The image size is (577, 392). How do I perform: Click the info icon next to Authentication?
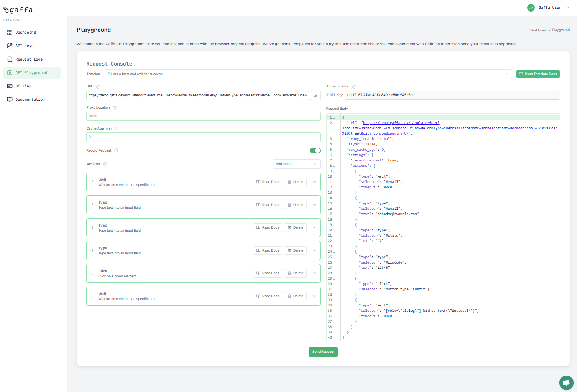[x=354, y=87]
